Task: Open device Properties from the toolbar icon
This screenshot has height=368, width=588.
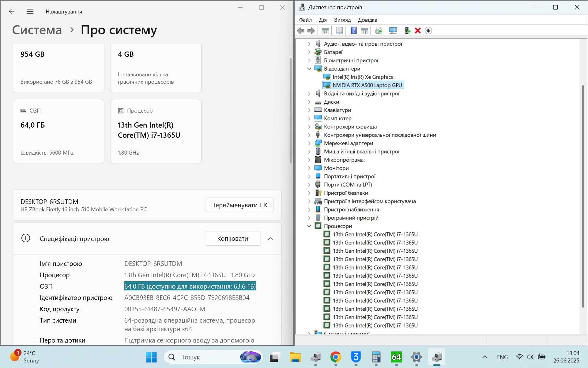Action: [x=339, y=31]
